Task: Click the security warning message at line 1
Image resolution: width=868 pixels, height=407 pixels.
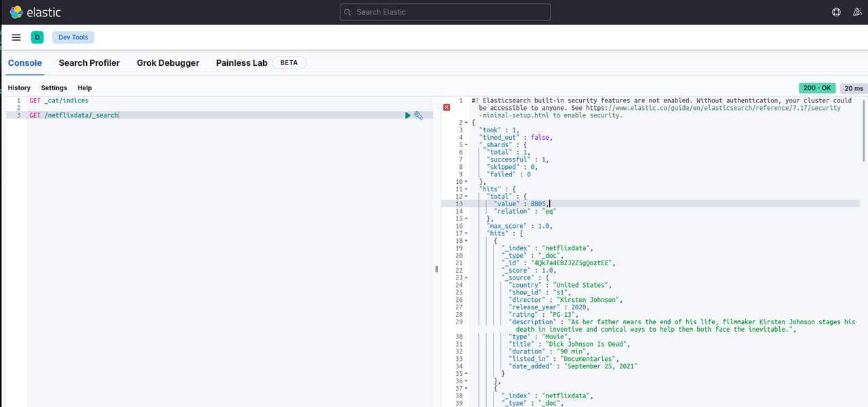Action: click(x=662, y=108)
